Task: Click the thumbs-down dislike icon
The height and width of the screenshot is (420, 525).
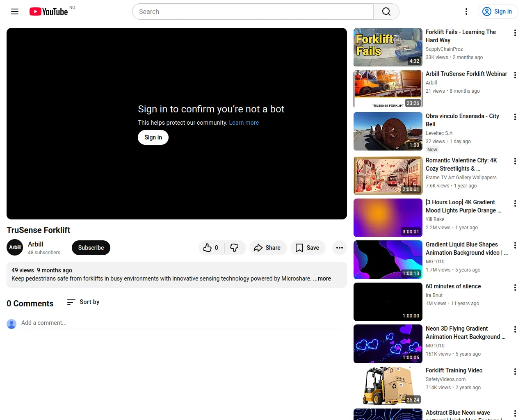Action: pos(235,248)
